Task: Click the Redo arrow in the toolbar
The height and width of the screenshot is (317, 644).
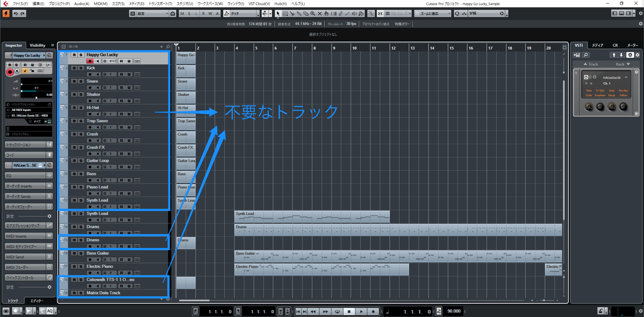Action: 23,13
